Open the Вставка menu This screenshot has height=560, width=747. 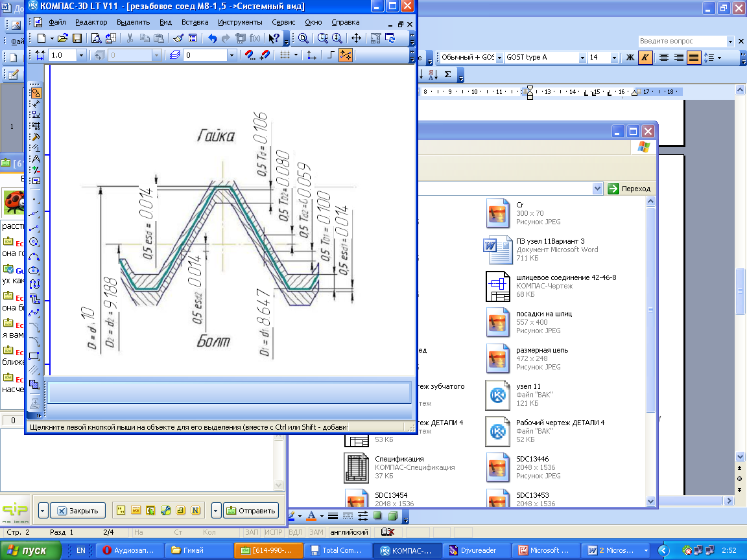(x=195, y=22)
